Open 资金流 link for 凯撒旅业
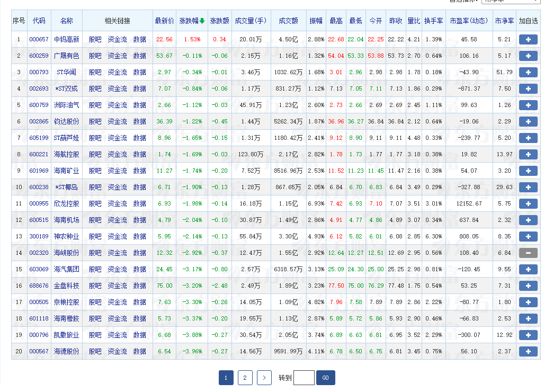Screen dimensions: 544x392 (x=117, y=335)
